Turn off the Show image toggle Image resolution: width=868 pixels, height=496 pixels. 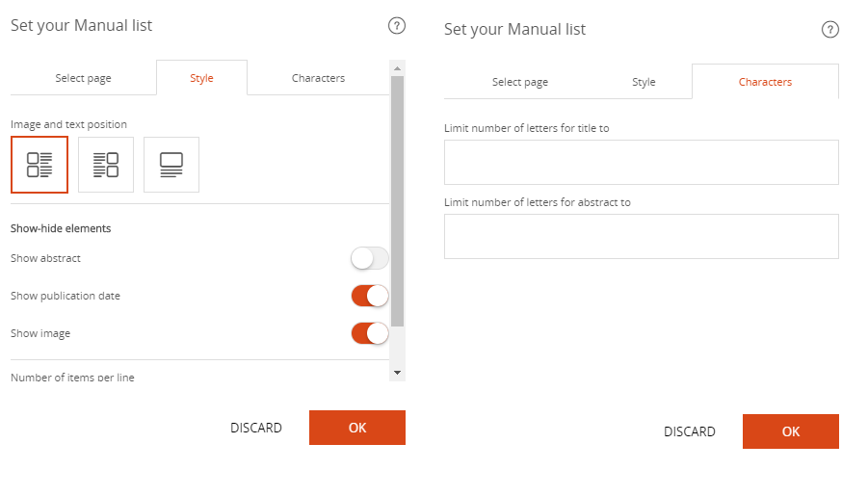click(x=370, y=334)
